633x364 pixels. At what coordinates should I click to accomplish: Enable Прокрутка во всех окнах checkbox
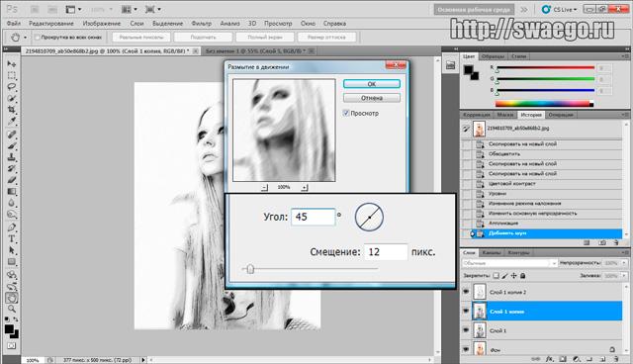point(38,38)
